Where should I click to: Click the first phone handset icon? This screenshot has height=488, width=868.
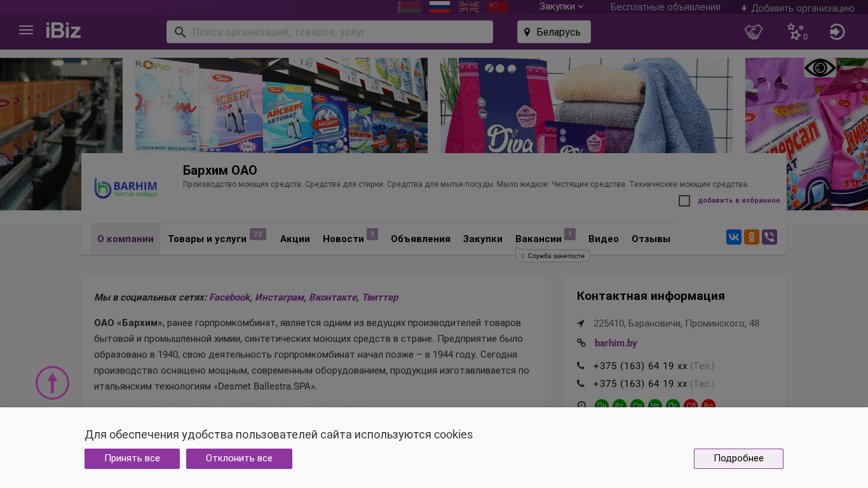(x=581, y=365)
